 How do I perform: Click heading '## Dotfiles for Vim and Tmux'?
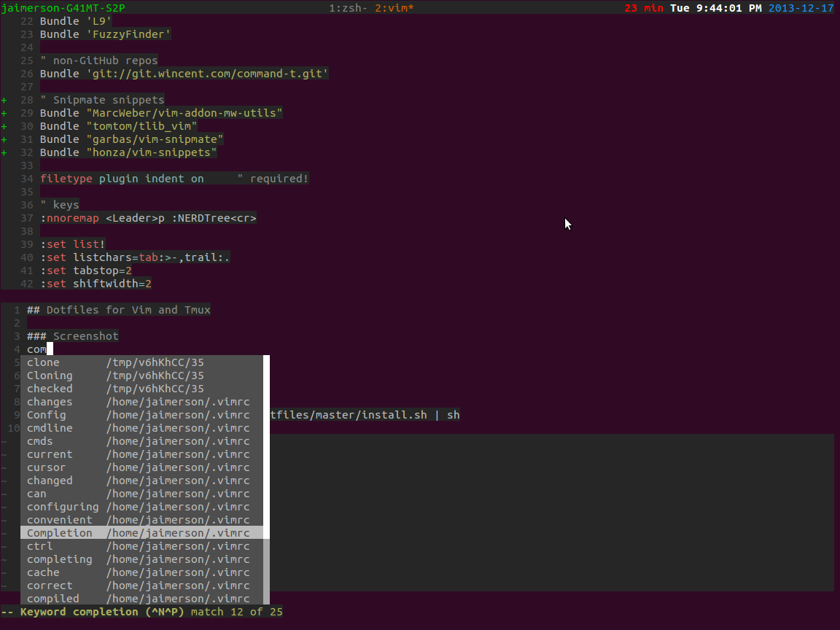[x=118, y=310]
